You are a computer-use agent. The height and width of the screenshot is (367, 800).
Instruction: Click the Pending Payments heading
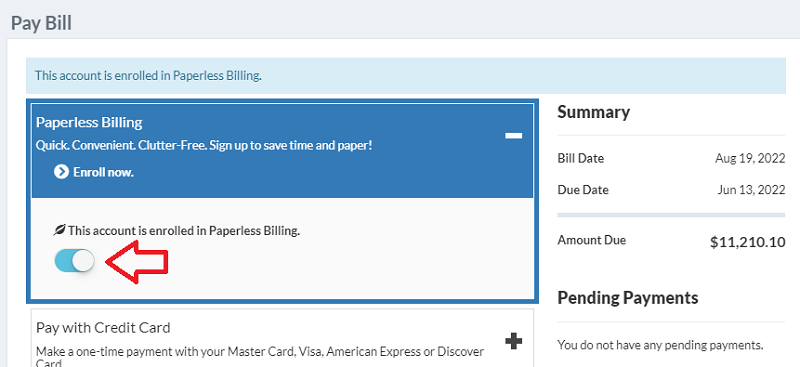[628, 297]
